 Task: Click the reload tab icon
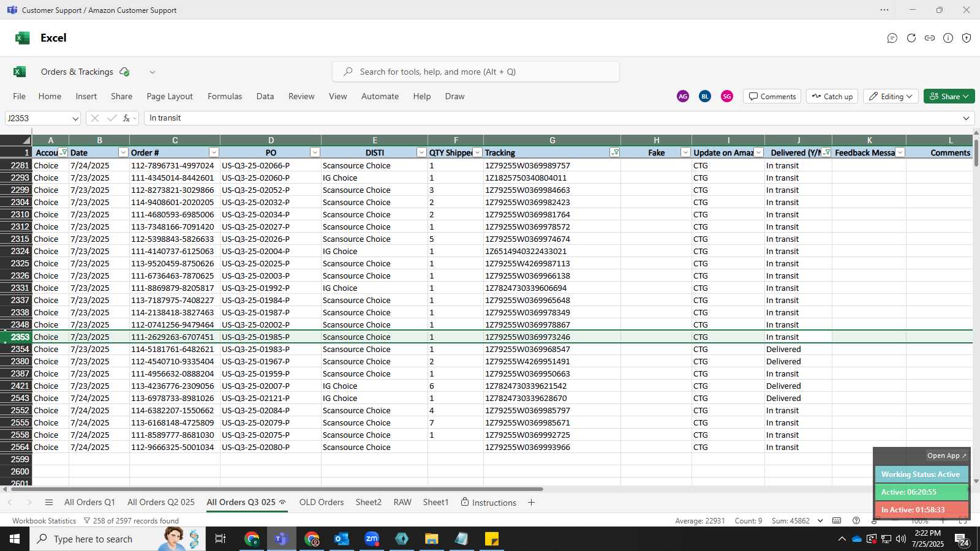911,38
